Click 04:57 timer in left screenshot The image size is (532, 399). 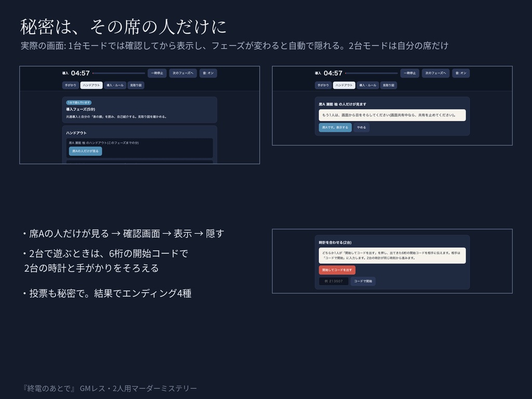81,73
